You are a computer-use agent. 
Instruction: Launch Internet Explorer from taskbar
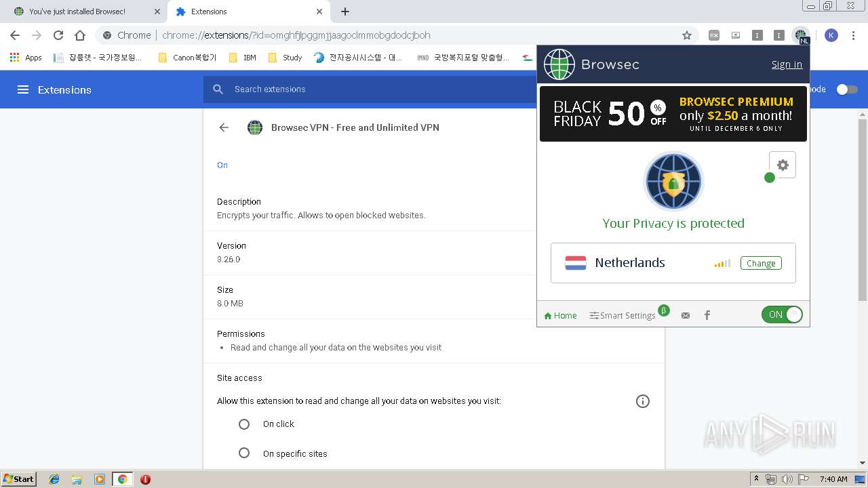[54, 479]
